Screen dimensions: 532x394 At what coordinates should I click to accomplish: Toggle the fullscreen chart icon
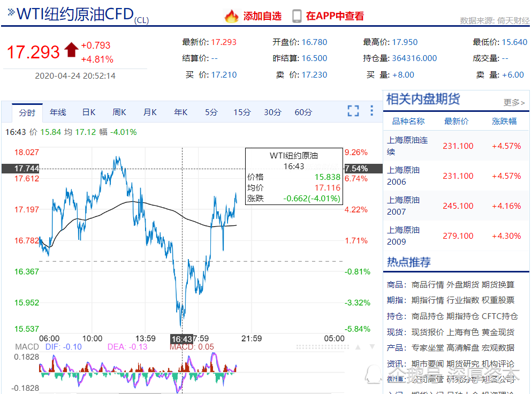(x=353, y=111)
